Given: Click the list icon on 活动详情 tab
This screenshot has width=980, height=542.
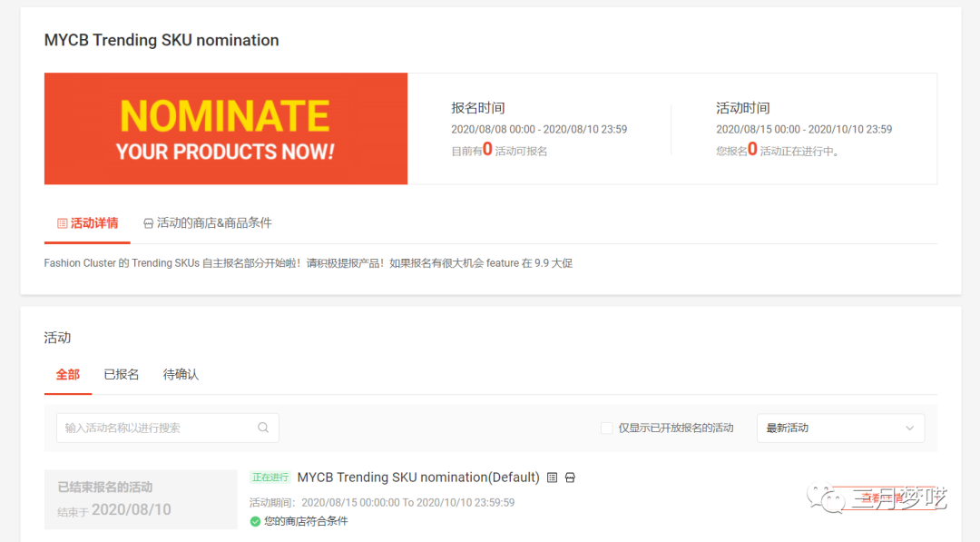Looking at the screenshot, I should 62,223.
